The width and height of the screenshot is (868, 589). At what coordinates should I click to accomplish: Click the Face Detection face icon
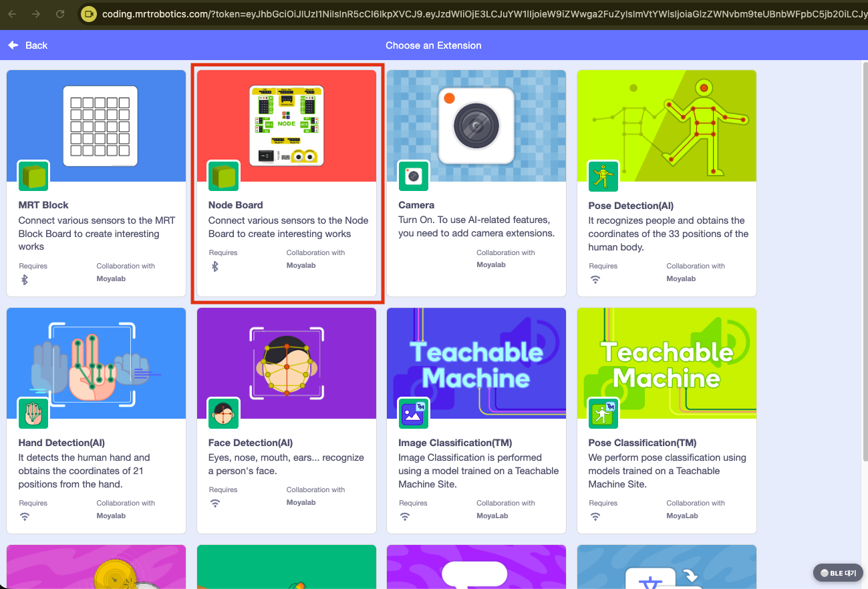click(x=223, y=414)
